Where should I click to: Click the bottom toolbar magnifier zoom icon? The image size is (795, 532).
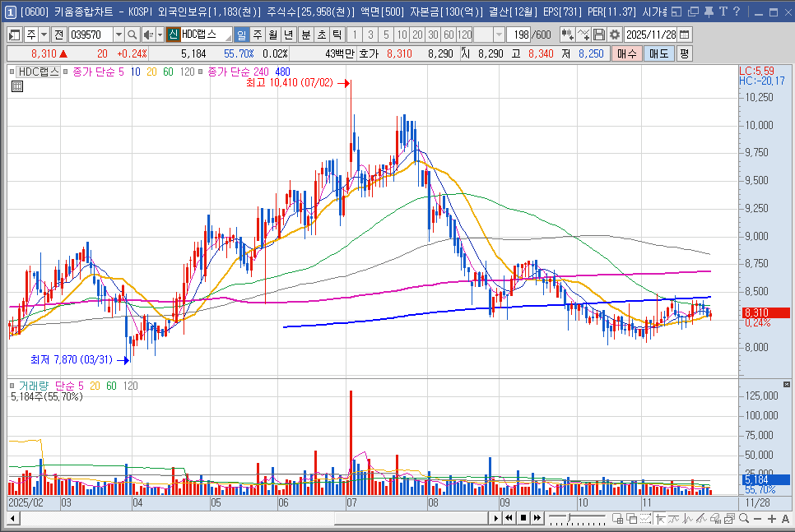pyautogui.click(x=744, y=518)
